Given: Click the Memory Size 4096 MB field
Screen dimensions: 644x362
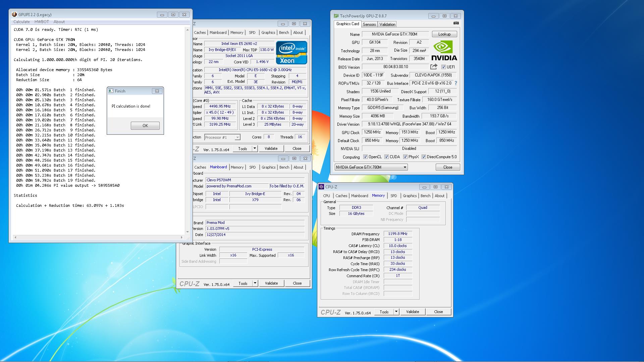Looking at the screenshot, I should (x=378, y=116).
